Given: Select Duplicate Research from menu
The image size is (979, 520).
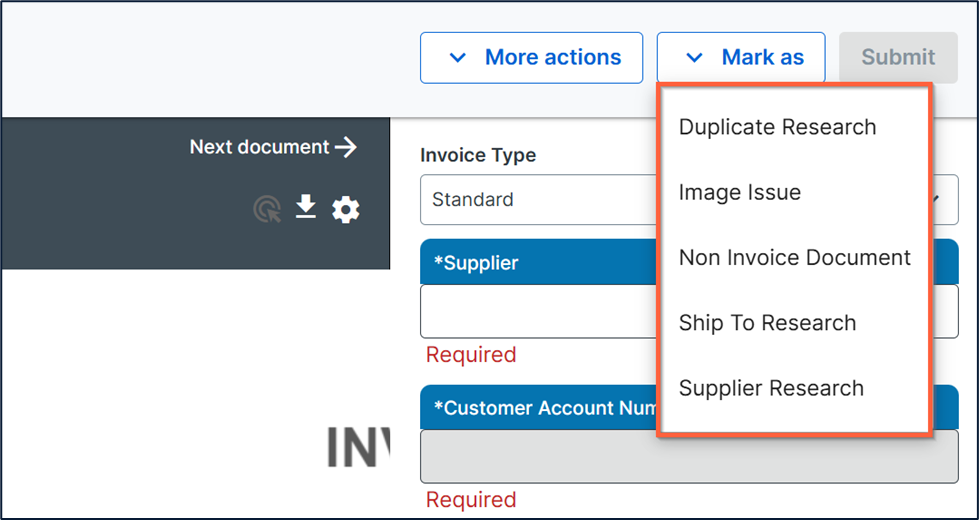Looking at the screenshot, I should (777, 127).
